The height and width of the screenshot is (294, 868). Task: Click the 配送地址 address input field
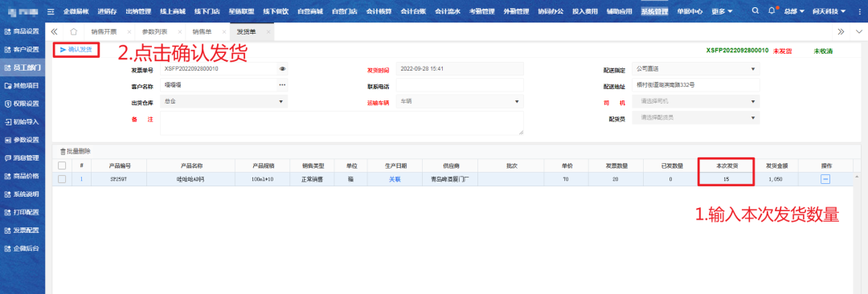pos(696,85)
